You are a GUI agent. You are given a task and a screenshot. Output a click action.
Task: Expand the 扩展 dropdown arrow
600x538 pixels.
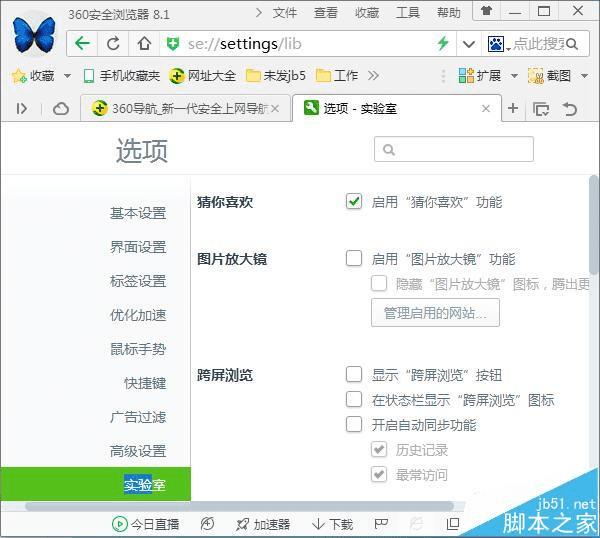[x=514, y=76]
